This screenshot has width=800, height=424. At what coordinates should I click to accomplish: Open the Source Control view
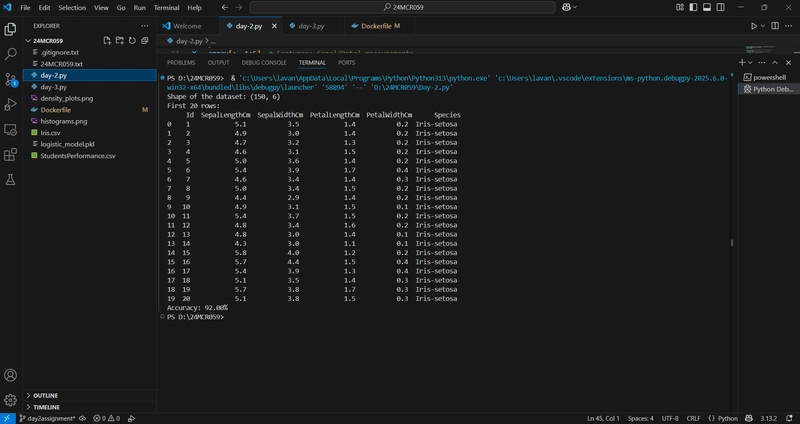click(x=10, y=79)
